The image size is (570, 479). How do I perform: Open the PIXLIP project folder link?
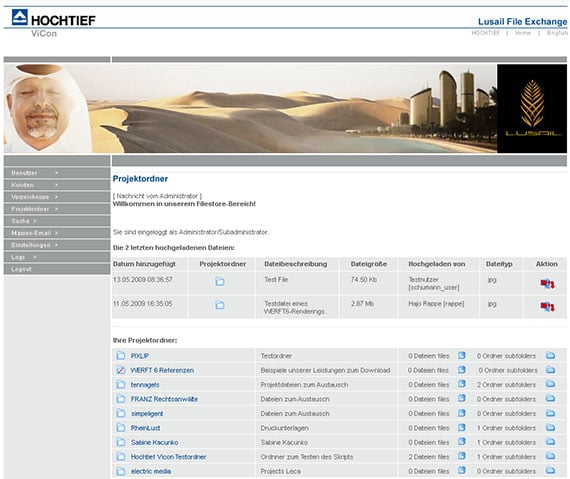(140, 356)
